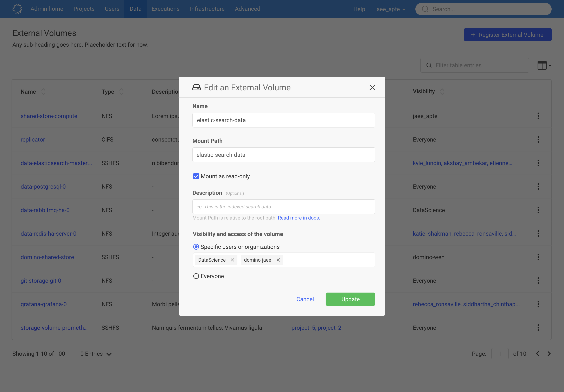
Task: Open the Advanced nav item
Action: point(247,9)
